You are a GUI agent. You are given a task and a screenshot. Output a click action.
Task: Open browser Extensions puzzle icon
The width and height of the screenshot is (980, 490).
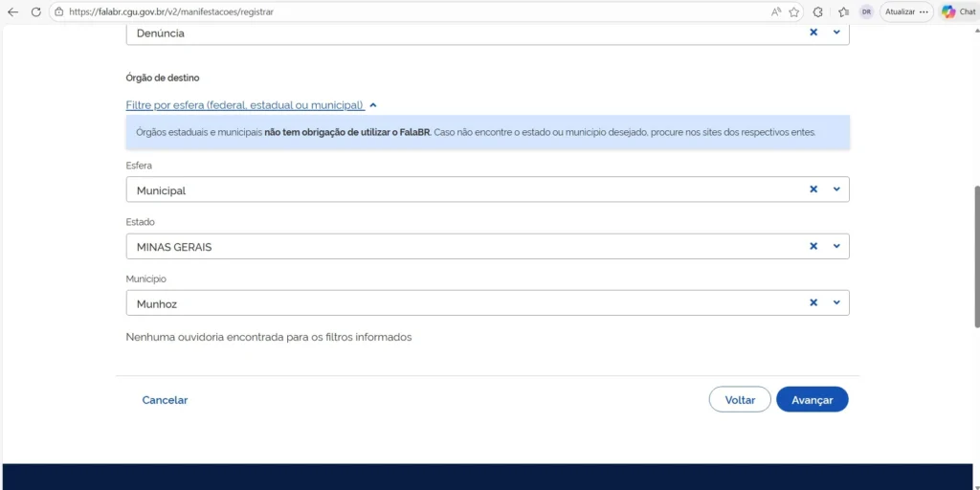pos(818,12)
